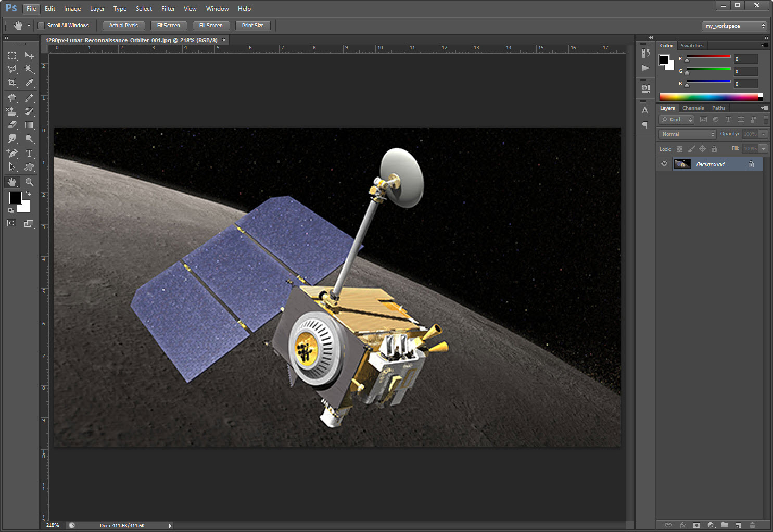
Task: Click the Delete layer trash icon
Action: pyautogui.click(x=752, y=525)
